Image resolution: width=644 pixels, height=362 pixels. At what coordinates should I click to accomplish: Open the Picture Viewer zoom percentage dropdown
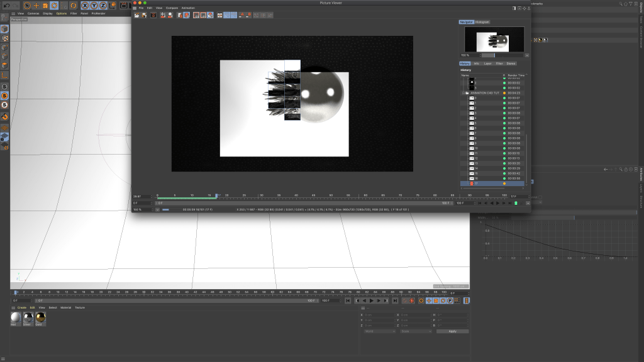coord(527,55)
